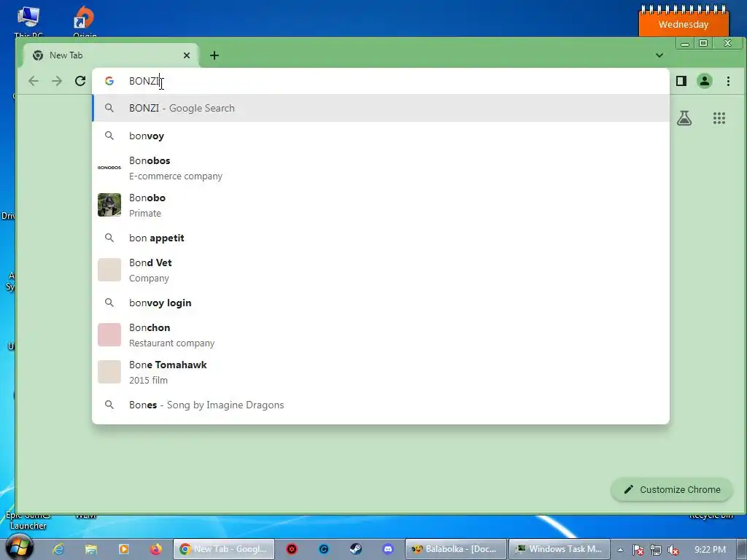This screenshot has height=560, width=747.
Task: Open Steam from the taskbar
Action: point(355,549)
